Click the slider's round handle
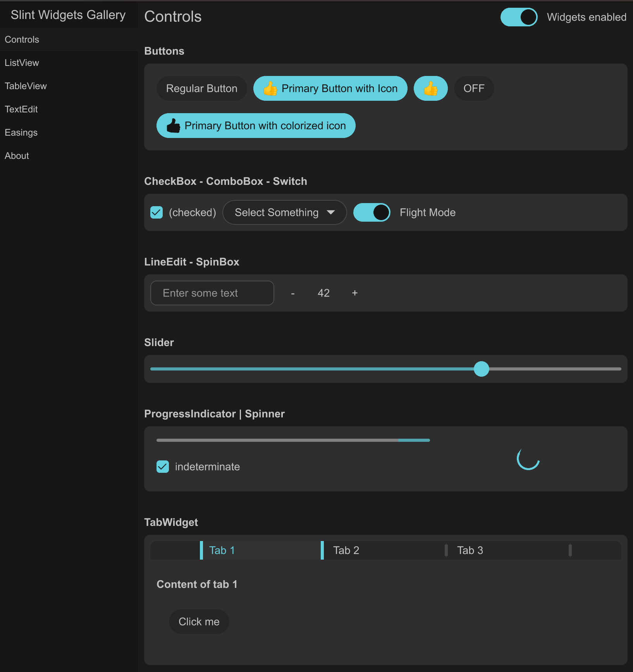 [x=482, y=369]
